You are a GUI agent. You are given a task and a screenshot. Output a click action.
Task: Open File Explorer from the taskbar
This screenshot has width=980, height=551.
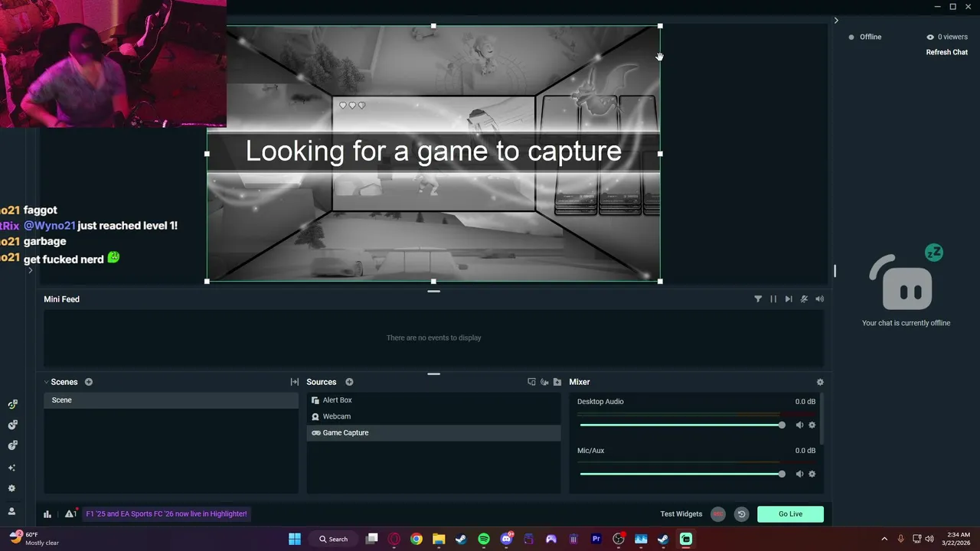click(439, 539)
